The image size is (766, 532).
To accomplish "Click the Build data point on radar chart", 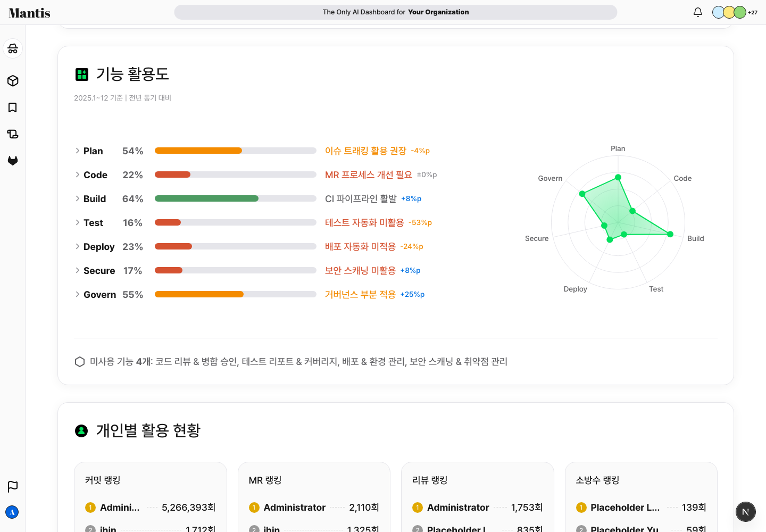I will pos(670,234).
